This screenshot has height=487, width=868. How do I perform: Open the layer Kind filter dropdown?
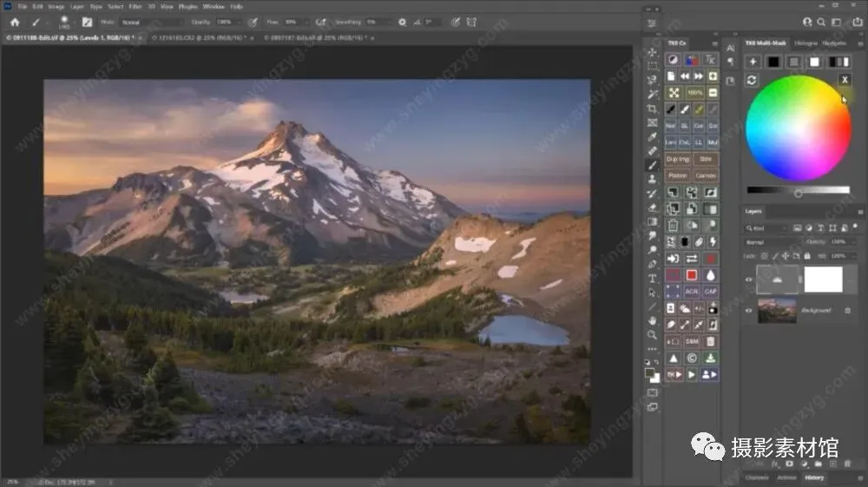tap(766, 227)
